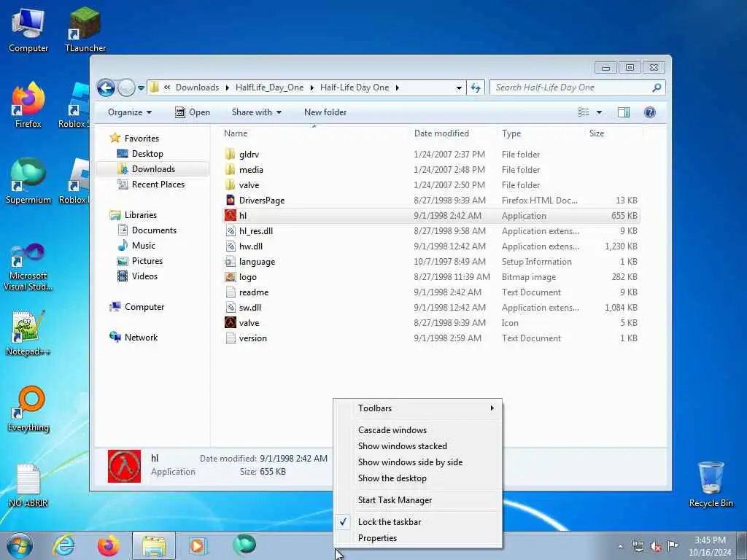Sort by Date modified column
Screen dimensions: 747x560
coord(454,133)
